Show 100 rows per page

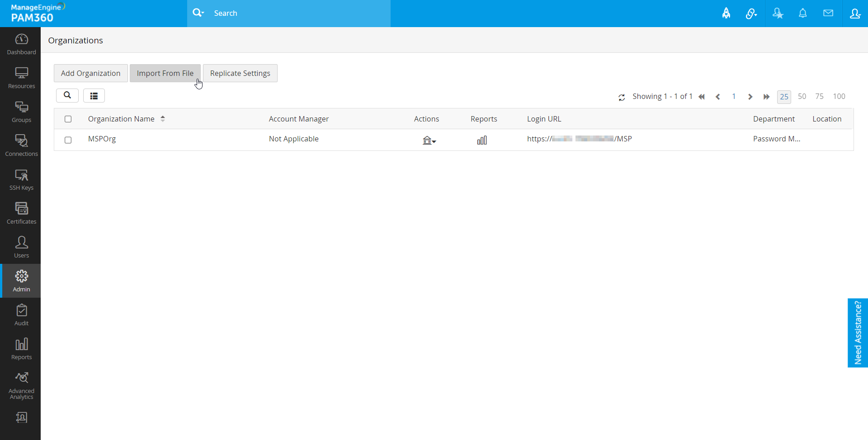(x=839, y=97)
